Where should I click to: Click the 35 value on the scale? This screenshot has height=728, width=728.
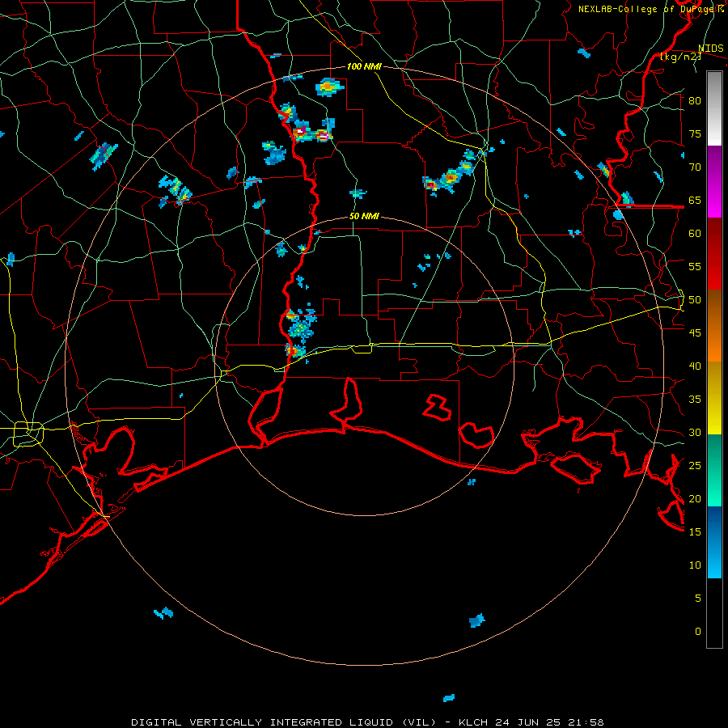695,400
